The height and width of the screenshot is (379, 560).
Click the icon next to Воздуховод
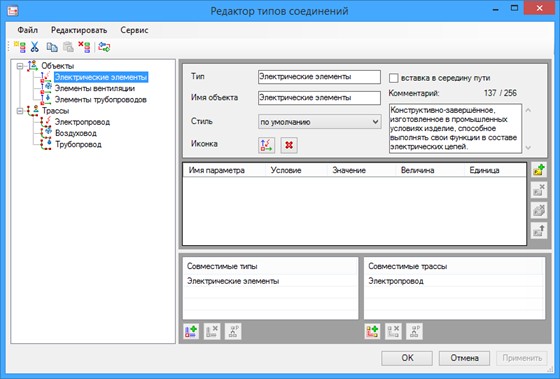pos(46,133)
